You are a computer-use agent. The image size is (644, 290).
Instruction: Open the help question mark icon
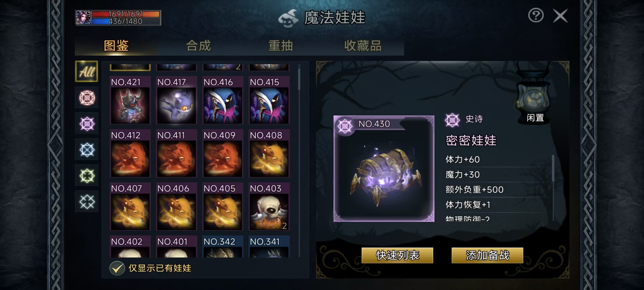(536, 16)
